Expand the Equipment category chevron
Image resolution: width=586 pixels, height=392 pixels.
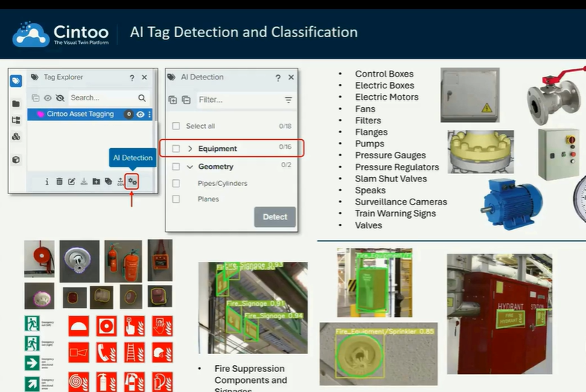(x=190, y=149)
